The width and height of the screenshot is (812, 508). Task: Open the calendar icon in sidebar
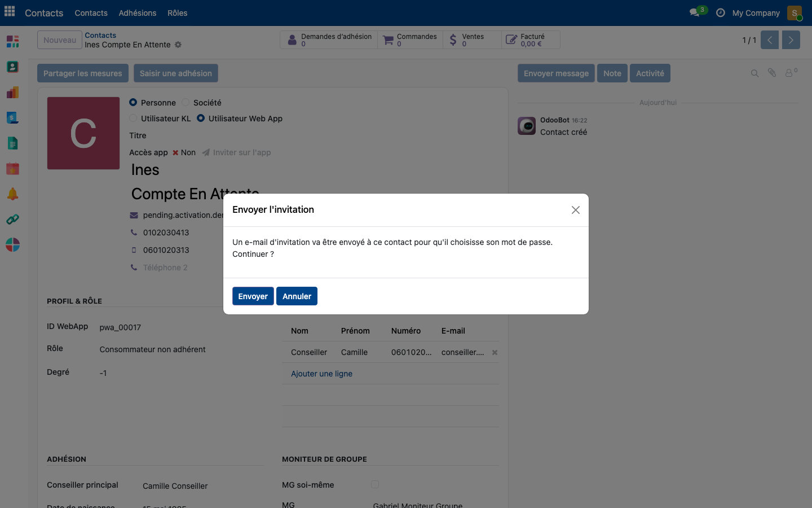coord(12,168)
